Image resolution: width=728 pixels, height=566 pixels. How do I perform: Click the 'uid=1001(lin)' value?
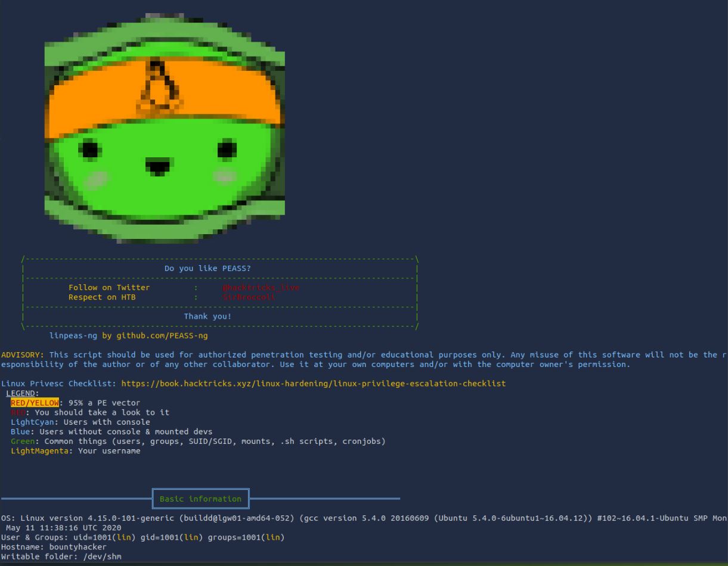coord(104,537)
